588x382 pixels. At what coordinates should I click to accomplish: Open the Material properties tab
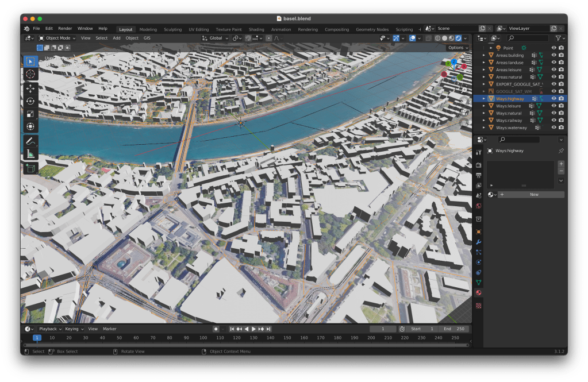click(478, 293)
